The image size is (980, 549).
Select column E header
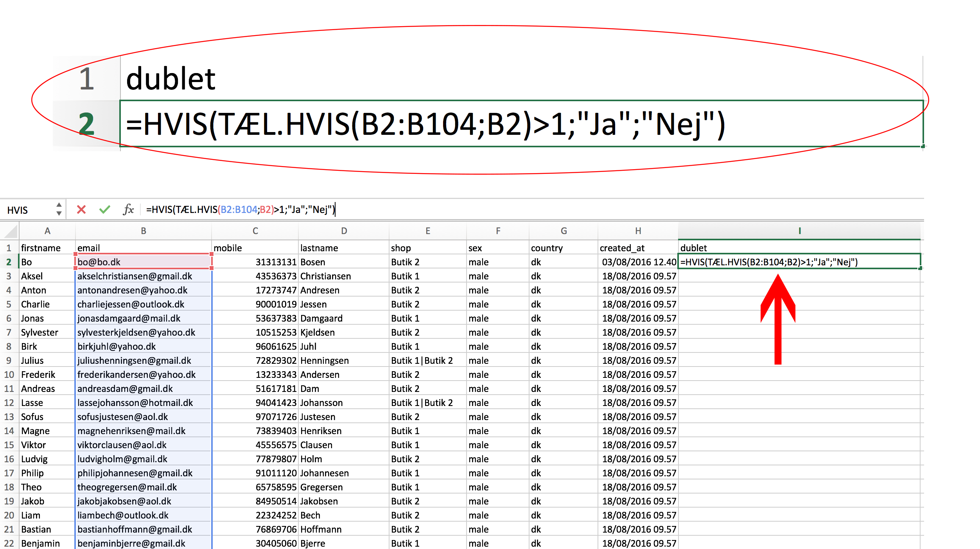coord(427,231)
